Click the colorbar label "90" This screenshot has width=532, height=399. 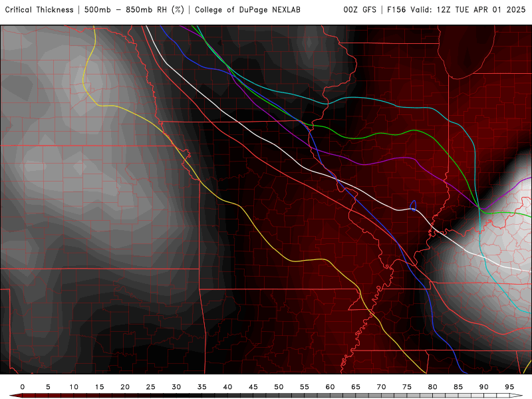point(483,387)
